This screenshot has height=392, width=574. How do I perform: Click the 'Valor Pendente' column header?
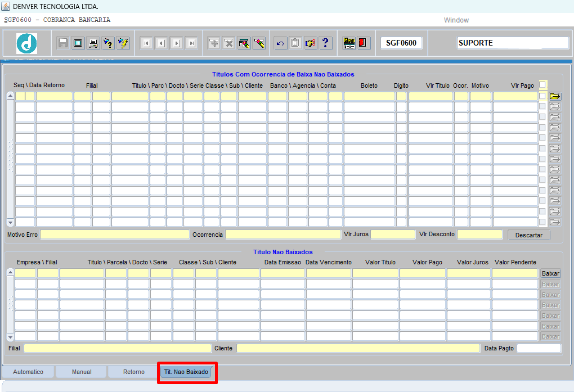coord(515,262)
